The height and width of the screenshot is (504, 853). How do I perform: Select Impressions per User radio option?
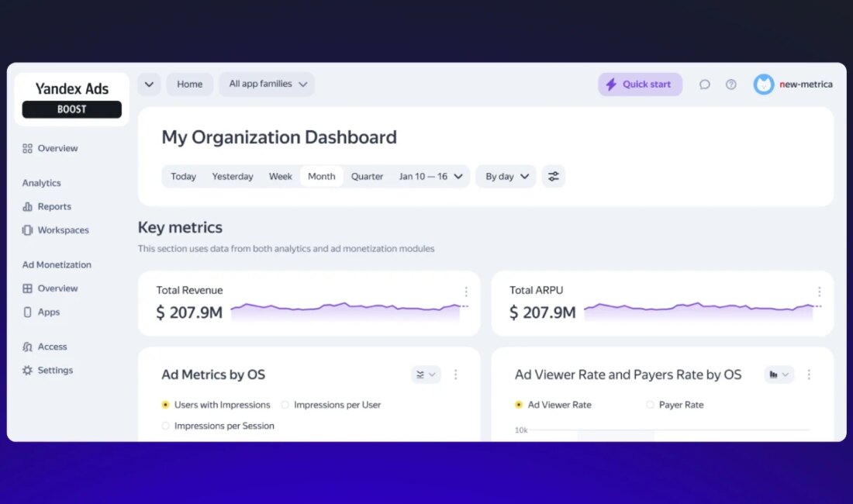click(285, 405)
